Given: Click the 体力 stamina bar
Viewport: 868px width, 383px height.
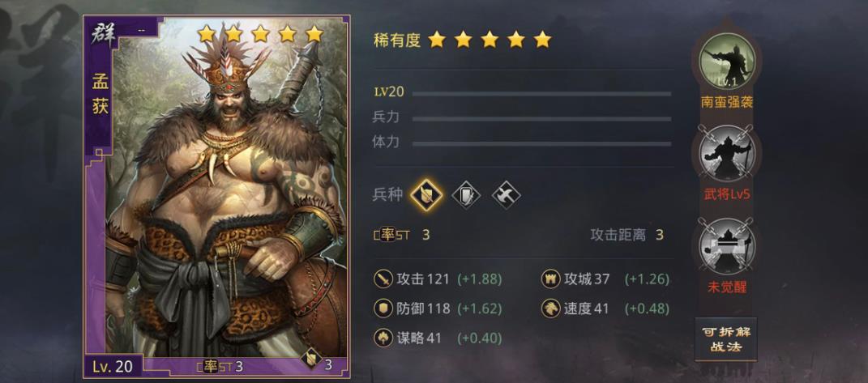Looking at the screenshot, I should (x=541, y=143).
